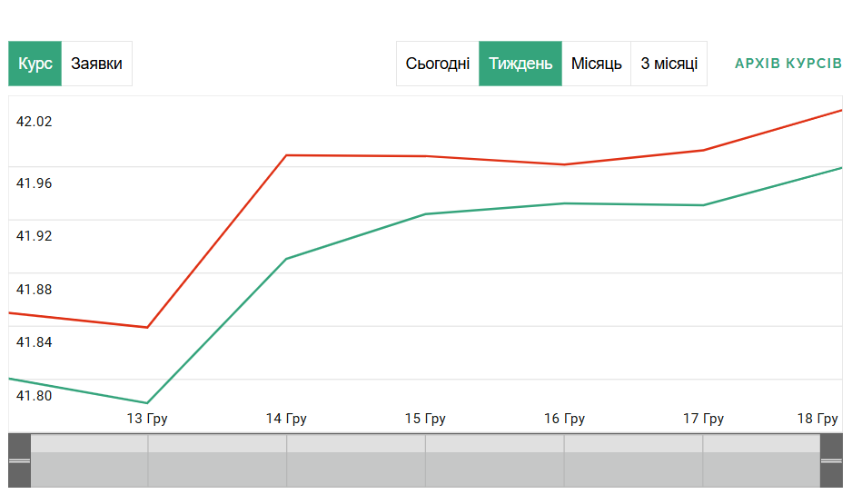Image resolution: width=852 pixels, height=504 pixels.
Task: Click the 16 Гру date axis label
Action: tap(564, 419)
